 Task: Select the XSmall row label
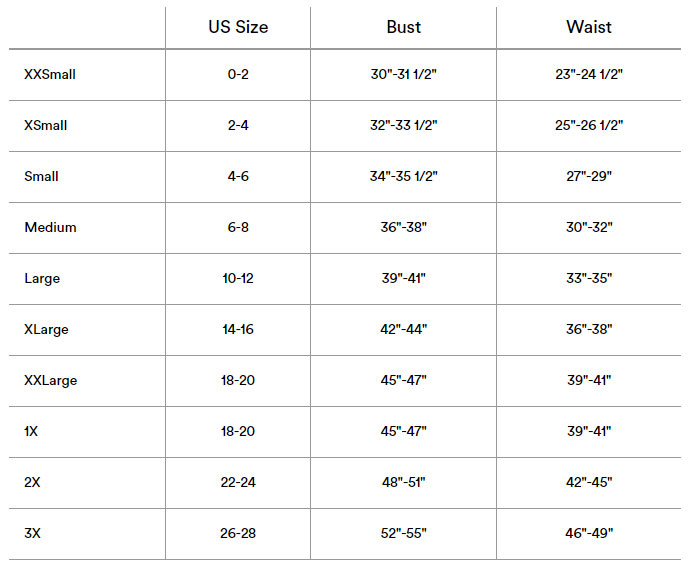(x=45, y=125)
